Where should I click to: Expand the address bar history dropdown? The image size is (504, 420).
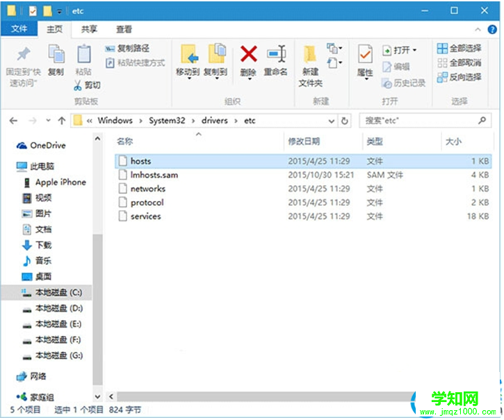tap(332, 121)
